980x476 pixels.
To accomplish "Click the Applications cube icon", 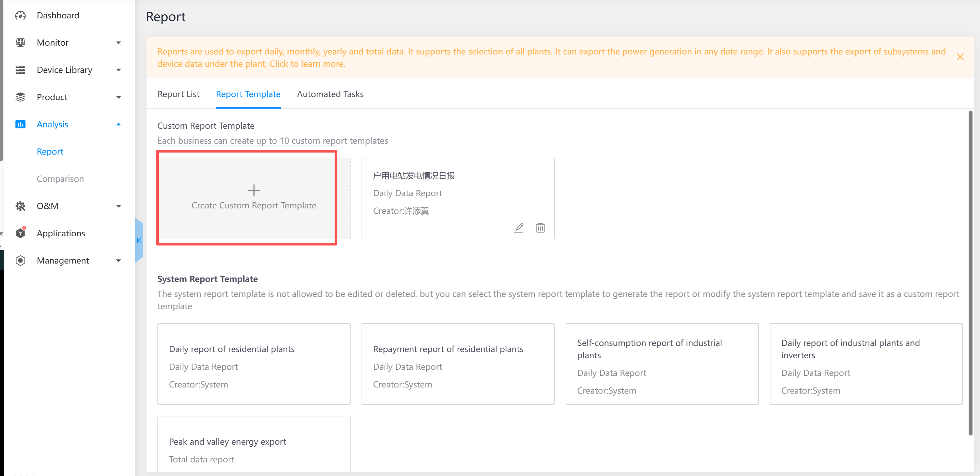I will [20, 233].
